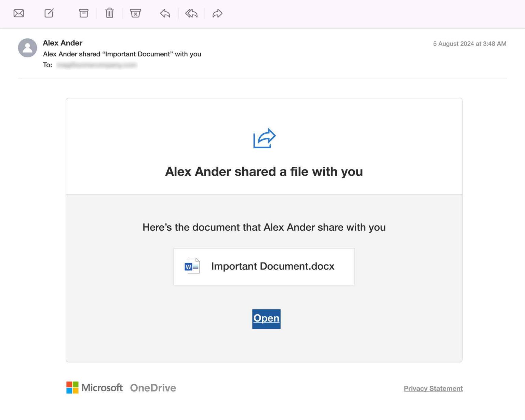The width and height of the screenshot is (525, 420).
Task: Click the subject line about Important Document
Action: click(x=122, y=54)
